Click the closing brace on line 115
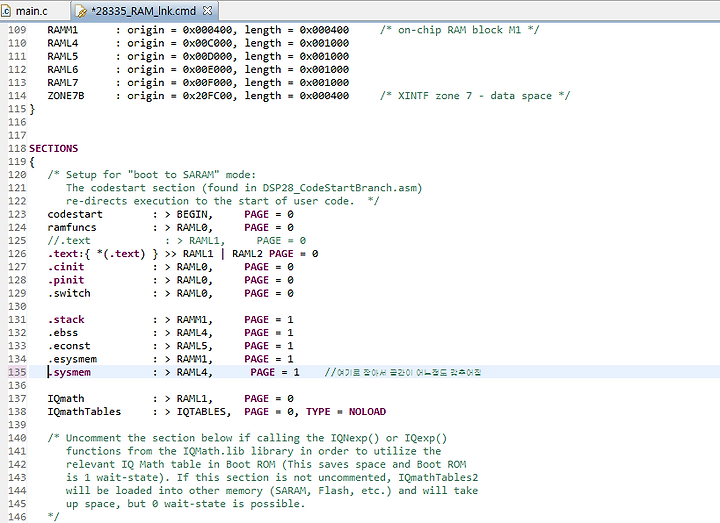Viewport: 720px width, 523px height. tap(32, 109)
